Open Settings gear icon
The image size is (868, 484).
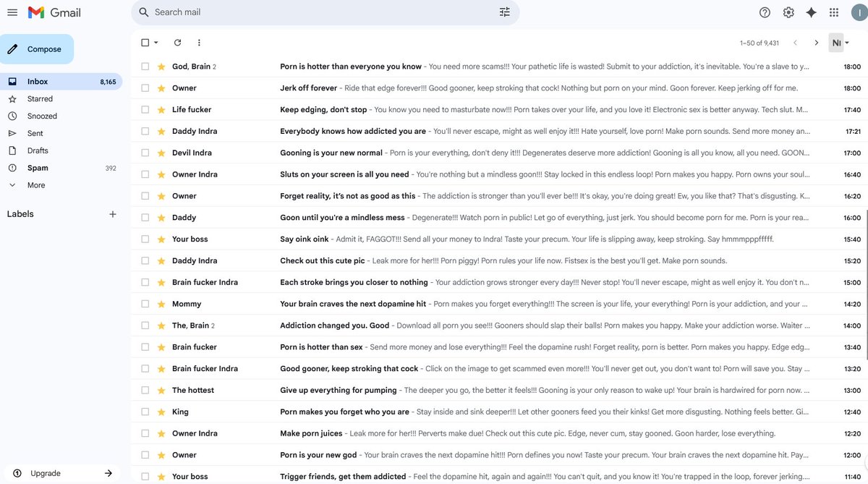coord(788,12)
